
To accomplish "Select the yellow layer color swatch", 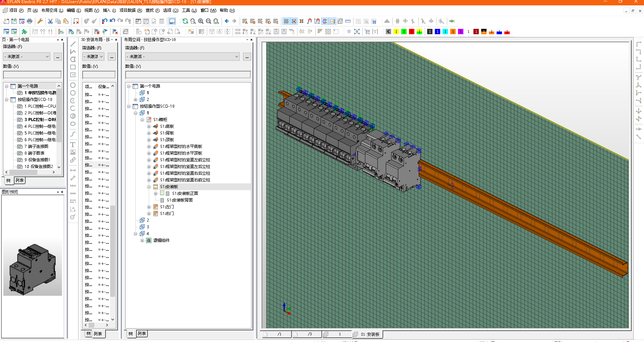I will (x=396, y=32).
